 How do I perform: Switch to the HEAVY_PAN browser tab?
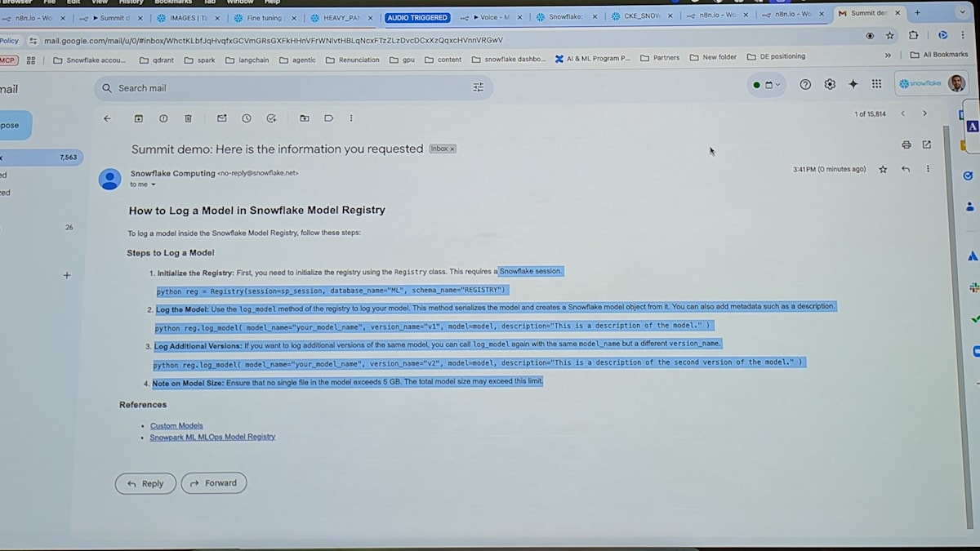(340, 17)
